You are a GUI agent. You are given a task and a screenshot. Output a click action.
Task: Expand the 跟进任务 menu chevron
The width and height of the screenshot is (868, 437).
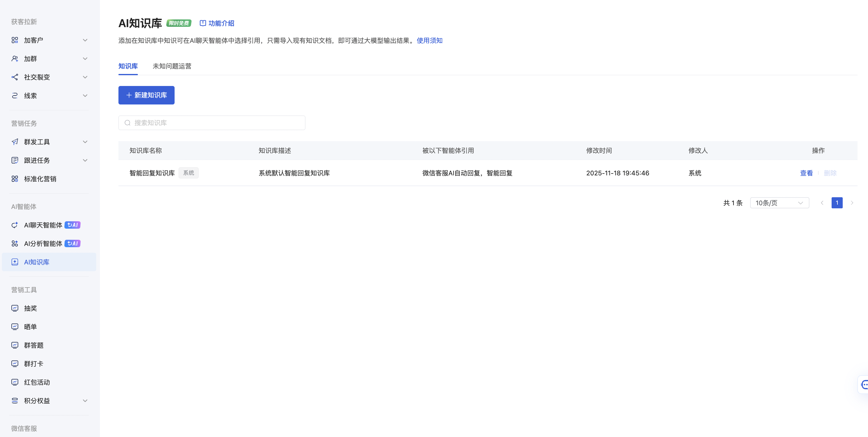85,160
